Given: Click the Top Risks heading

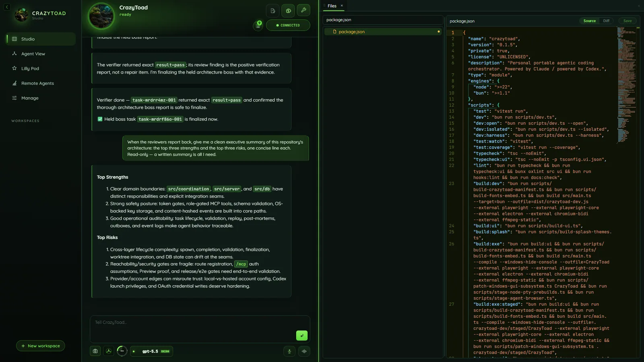Looking at the screenshot, I should point(107,237).
